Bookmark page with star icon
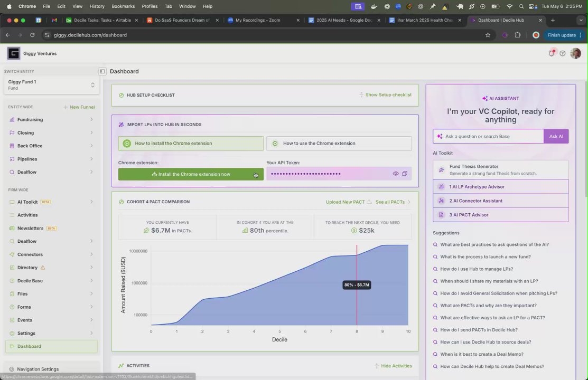Image resolution: width=588 pixels, height=380 pixels. 488,35
